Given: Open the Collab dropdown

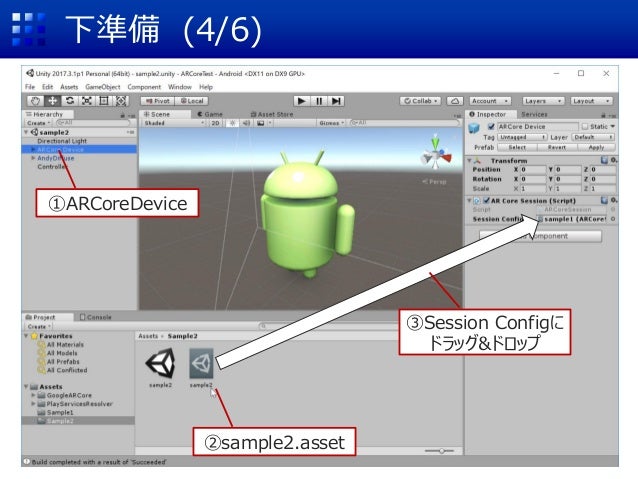Looking at the screenshot, I should coord(420,101).
